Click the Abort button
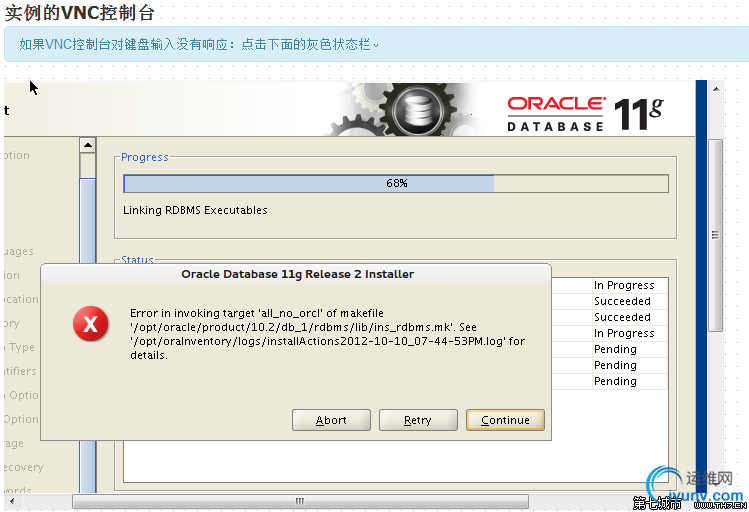Screen dimensions: 749x512 331,420
